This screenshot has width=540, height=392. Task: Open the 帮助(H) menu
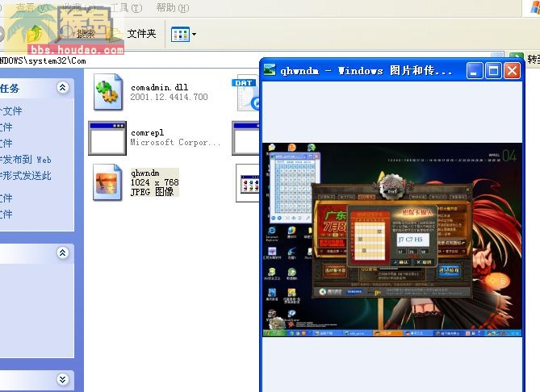(172, 7)
